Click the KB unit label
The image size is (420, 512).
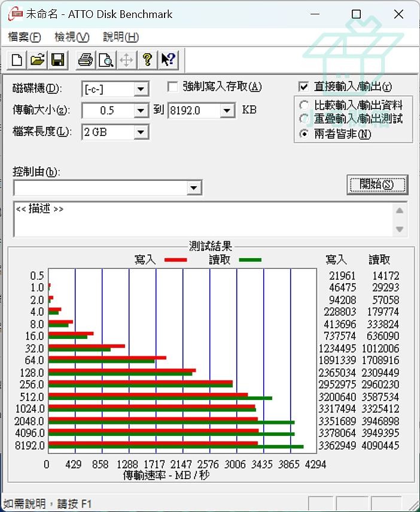[249, 110]
